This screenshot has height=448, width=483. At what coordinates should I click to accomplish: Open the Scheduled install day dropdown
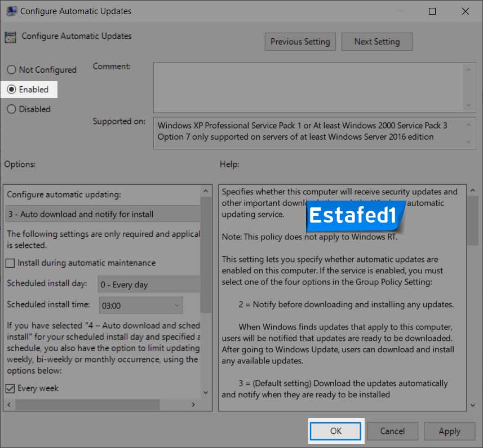[149, 285]
